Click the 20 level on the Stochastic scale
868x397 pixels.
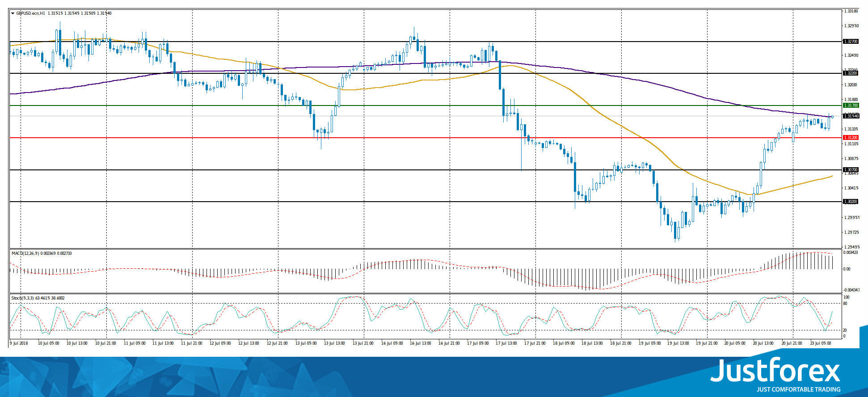pos(845,330)
